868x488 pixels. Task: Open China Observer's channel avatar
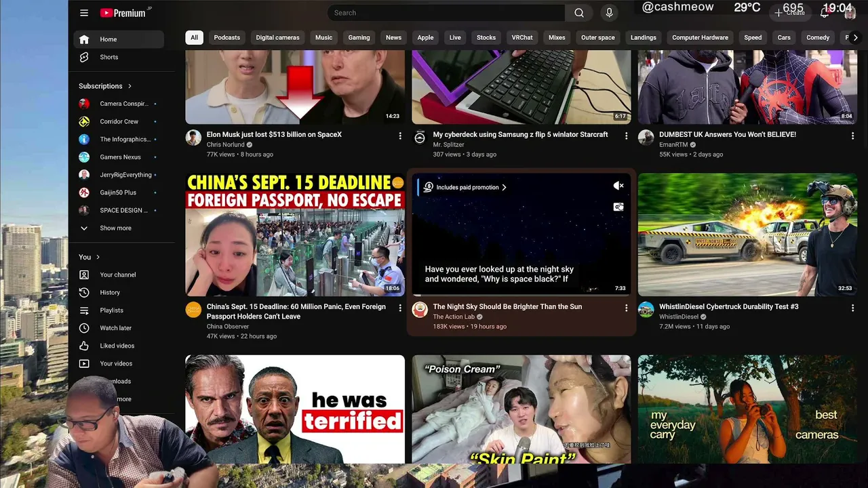click(193, 310)
